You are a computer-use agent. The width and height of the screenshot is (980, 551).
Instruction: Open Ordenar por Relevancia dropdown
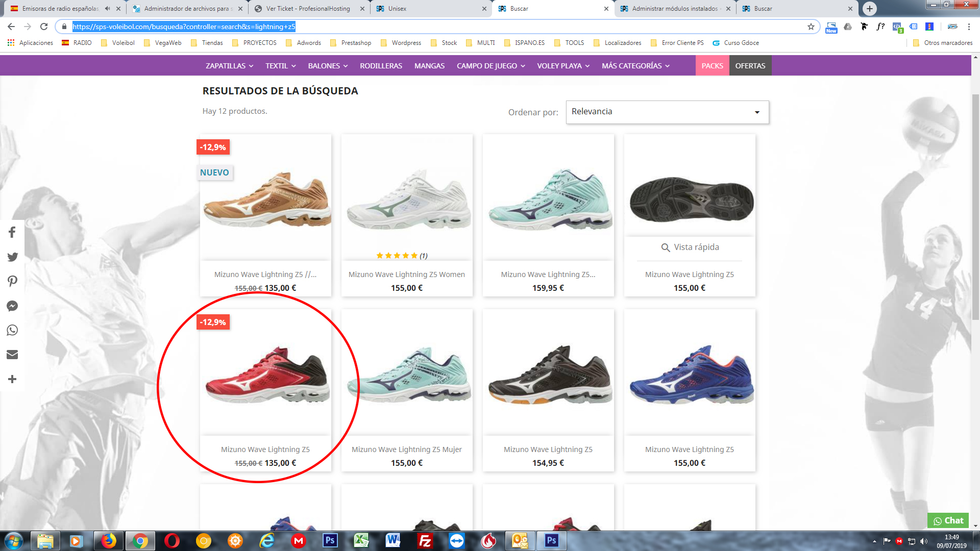pos(667,112)
